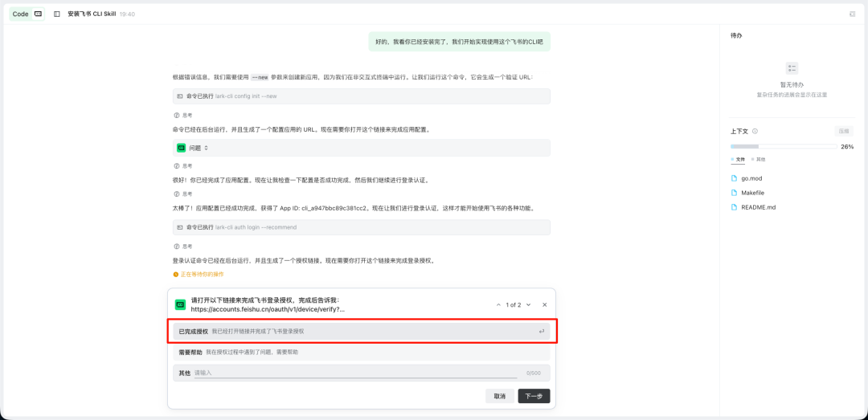Screen dimensions: 868x420
Task: Click the 下一步 button
Action: [x=534, y=396]
